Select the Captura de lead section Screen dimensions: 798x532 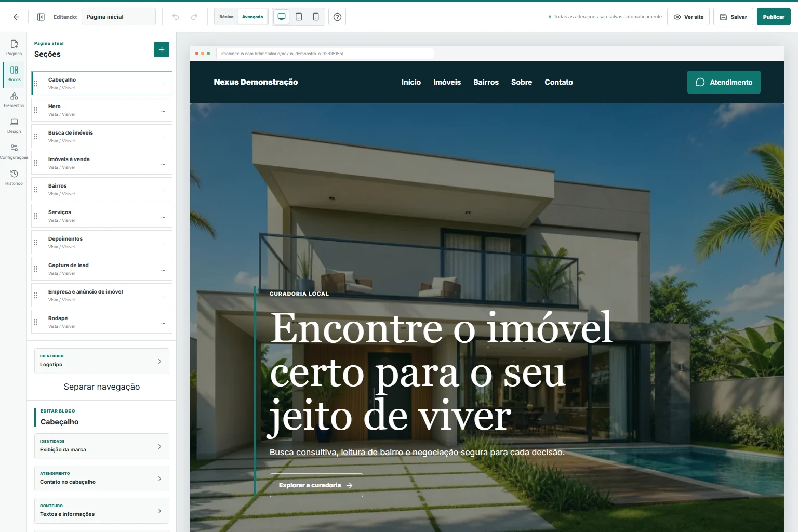click(102, 269)
